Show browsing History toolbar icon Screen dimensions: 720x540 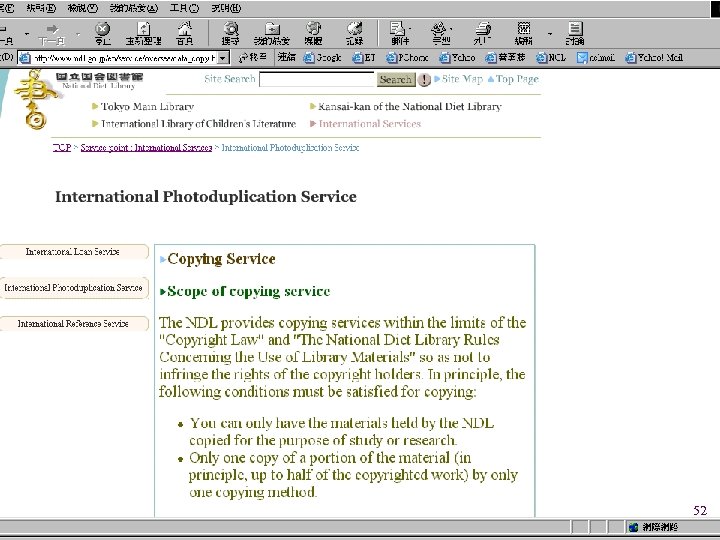coord(354,34)
